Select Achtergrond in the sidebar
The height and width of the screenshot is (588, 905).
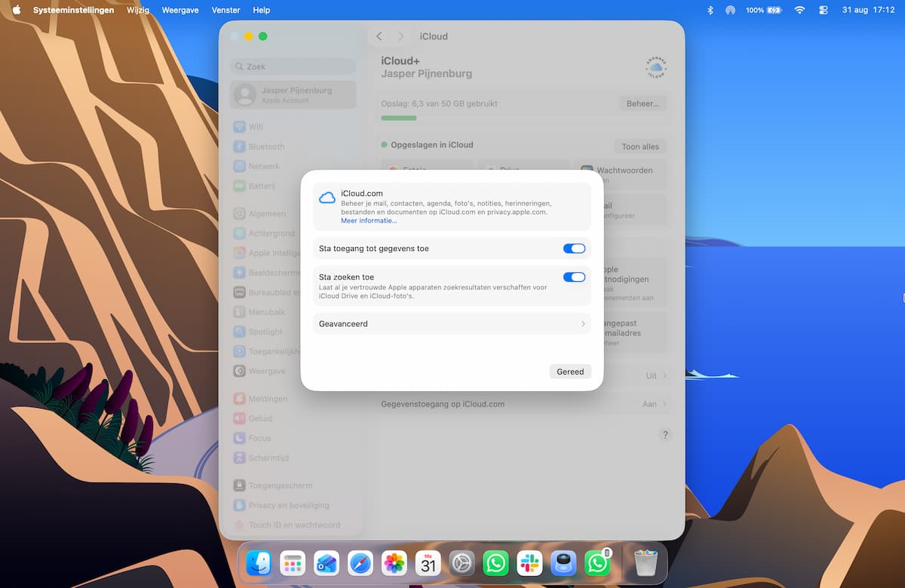[265, 233]
